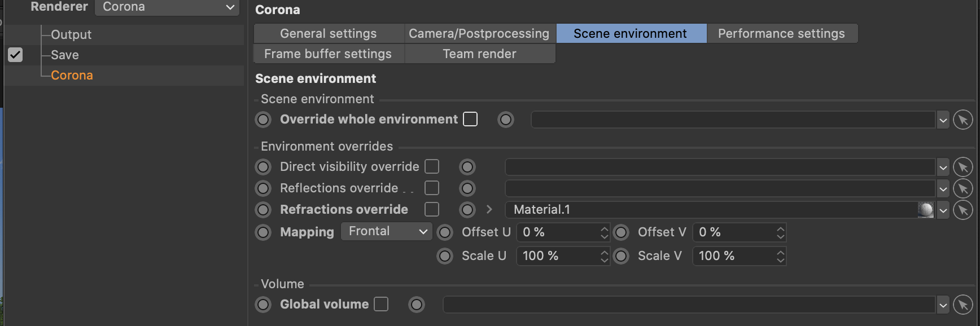Enable Override whole environment checkbox
Image resolution: width=980 pixels, height=326 pixels.
click(470, 120)
